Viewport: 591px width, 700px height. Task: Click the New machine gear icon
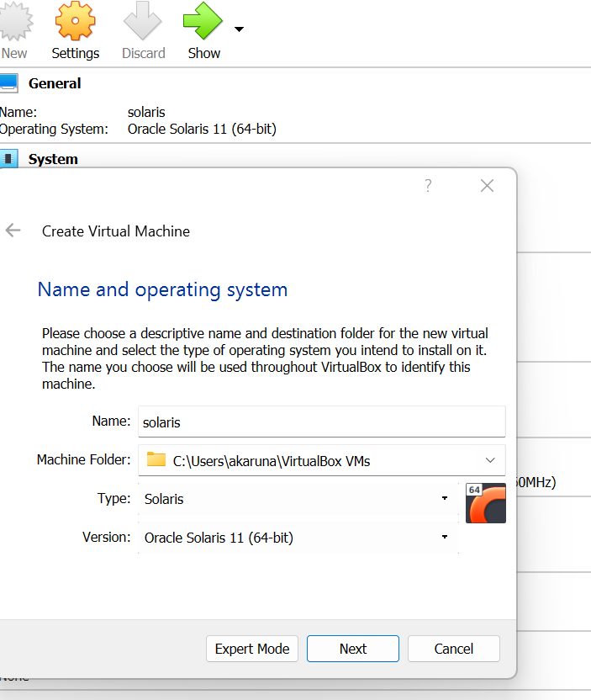(15, 21)
